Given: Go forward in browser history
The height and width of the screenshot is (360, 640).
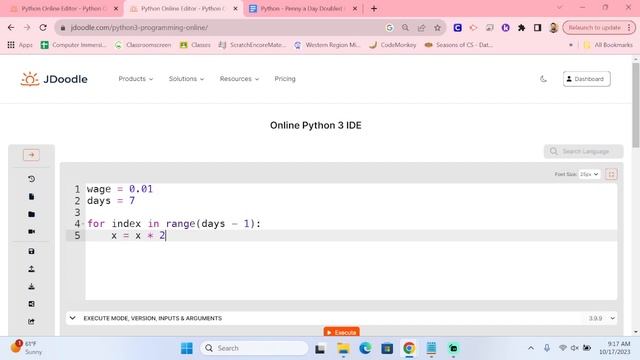Looking at the screenshot, I should pos(27,27).
